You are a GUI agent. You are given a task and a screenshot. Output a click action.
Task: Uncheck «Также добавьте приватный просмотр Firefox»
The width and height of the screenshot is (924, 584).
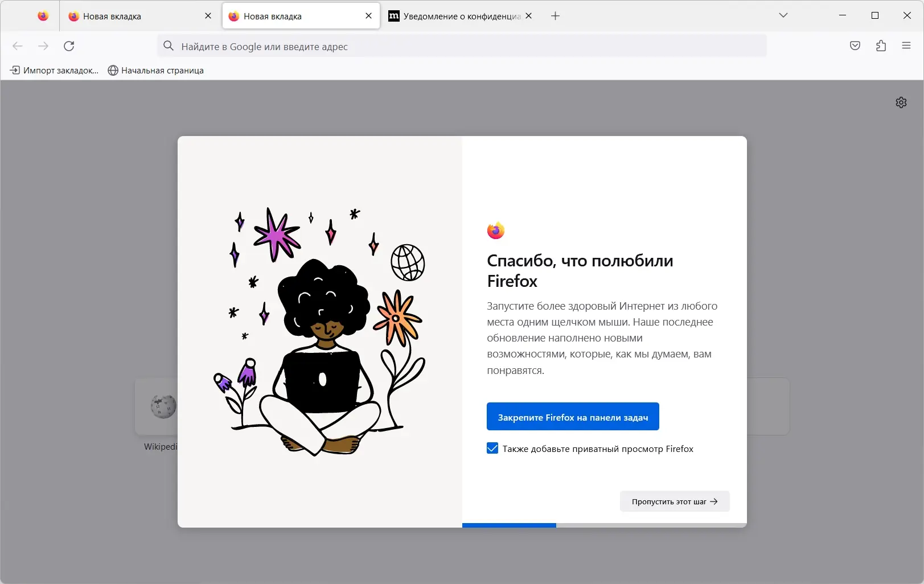coord(492,449)
